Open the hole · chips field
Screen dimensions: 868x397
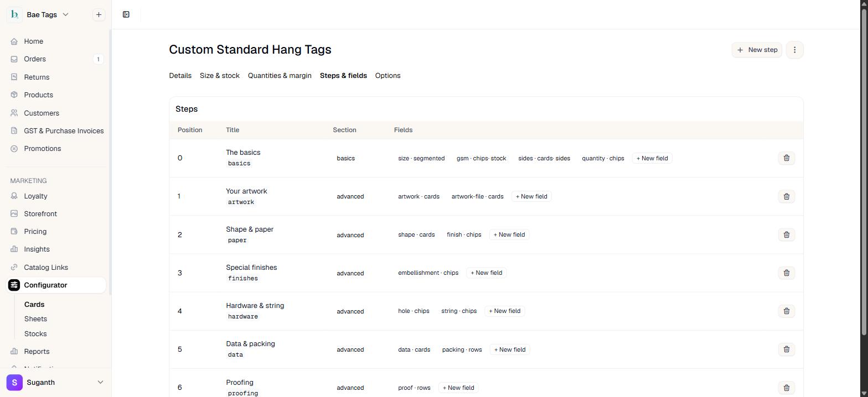(414, 311)
